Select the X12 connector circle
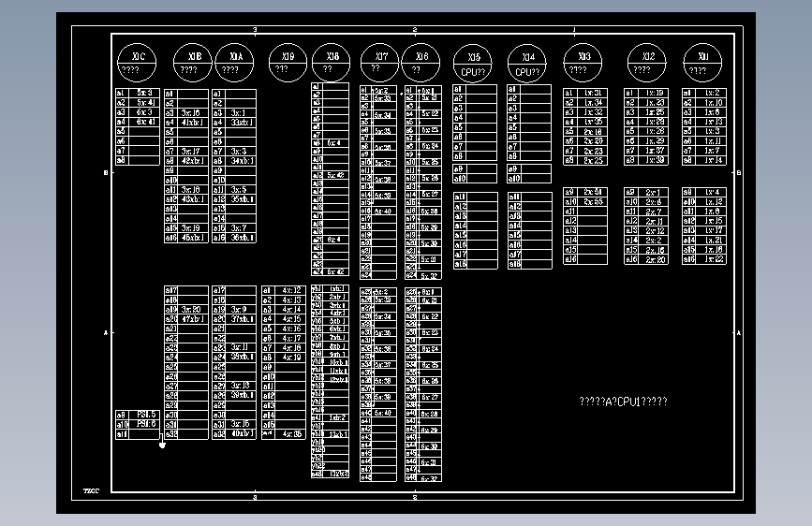This screenshot has width=812, height=526. tap(647, 63)
